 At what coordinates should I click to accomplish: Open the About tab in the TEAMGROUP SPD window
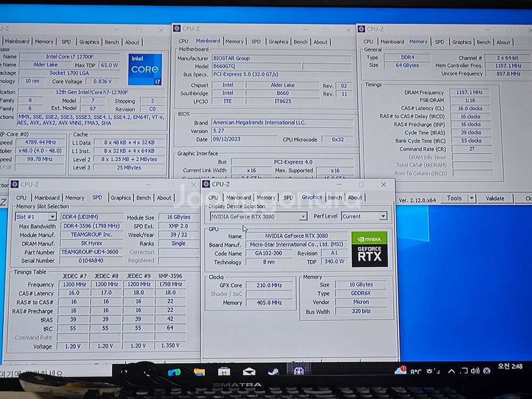164,198
